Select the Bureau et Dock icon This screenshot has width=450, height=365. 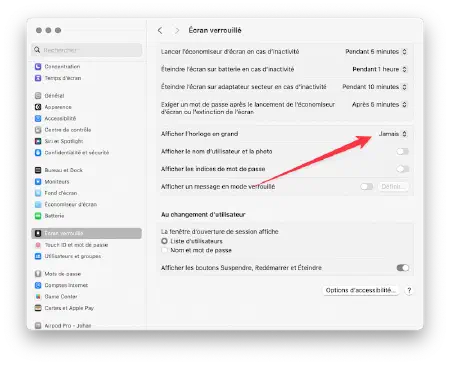pyautogui.click(x=38, y=170)
